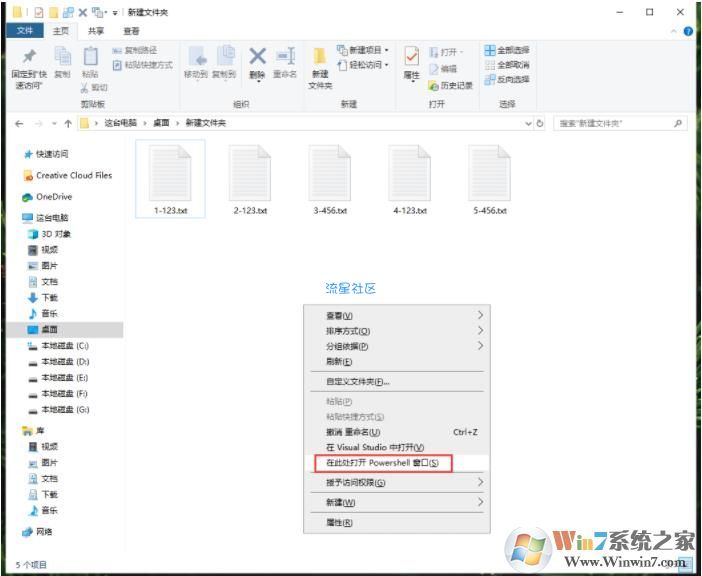This screenshot has height=576, width=702.
Task: Click the Invert selection button
Action: point(506,79)
